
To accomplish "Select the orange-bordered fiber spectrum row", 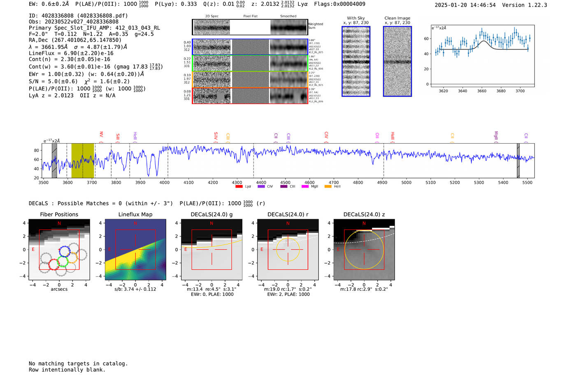I will pos(250,79).
